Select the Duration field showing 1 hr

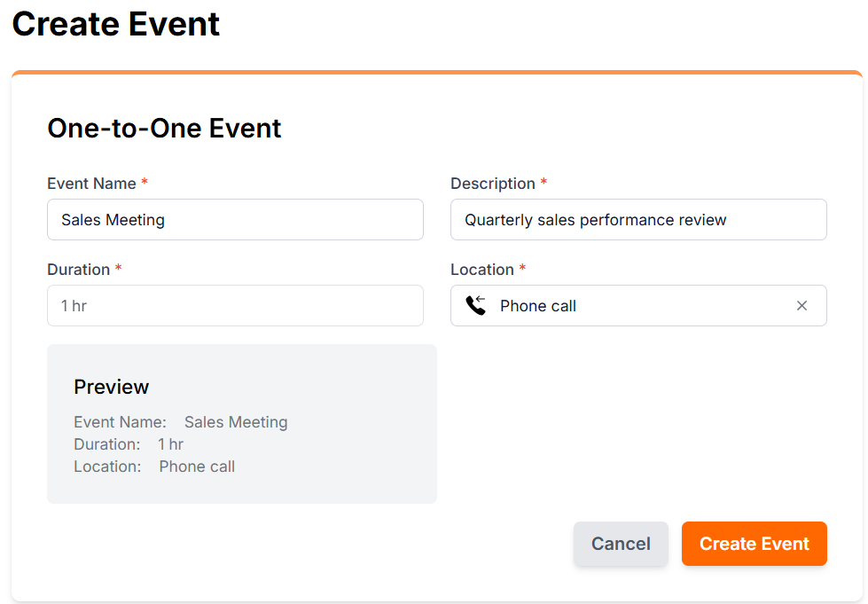[235, 305]
